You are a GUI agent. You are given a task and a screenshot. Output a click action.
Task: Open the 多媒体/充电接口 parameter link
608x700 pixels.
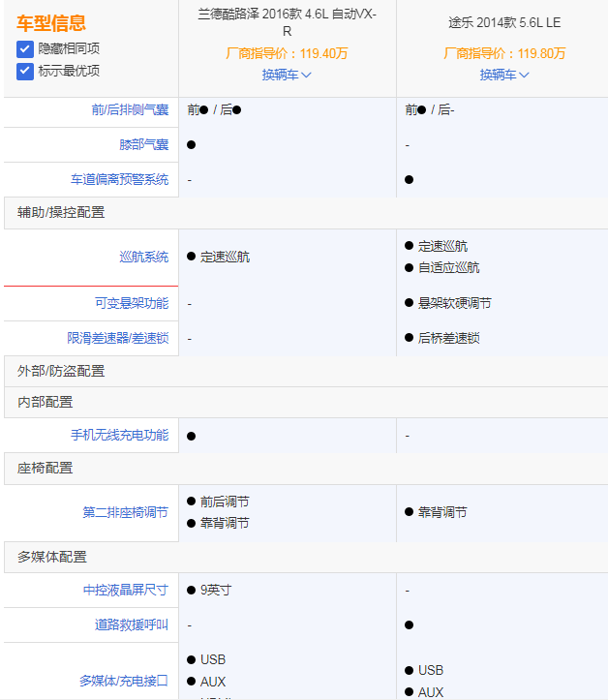124,682
